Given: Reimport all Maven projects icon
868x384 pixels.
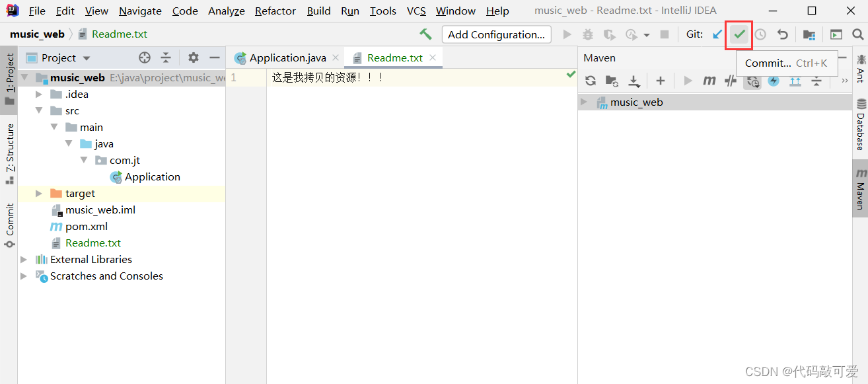Looking at the screenshot, I should 591,81.
